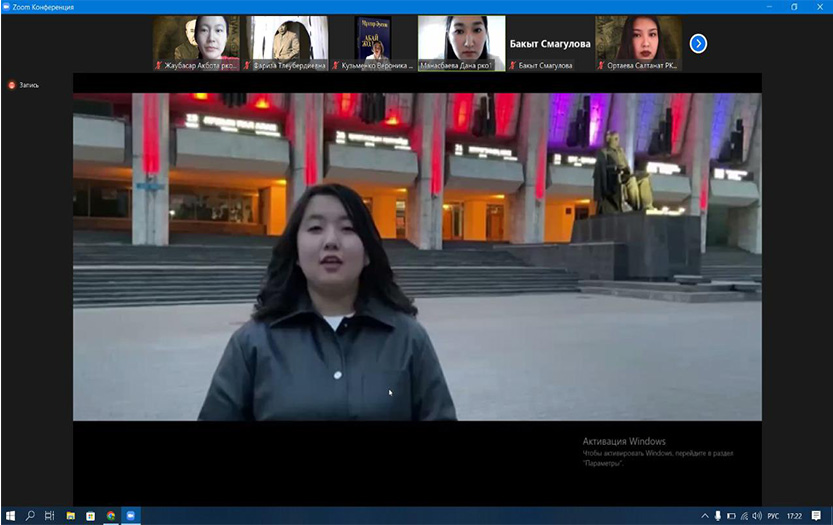833x525 pixels.
Task: Open File Explorer from the taskbar
Action: click(x=71, y=516)
